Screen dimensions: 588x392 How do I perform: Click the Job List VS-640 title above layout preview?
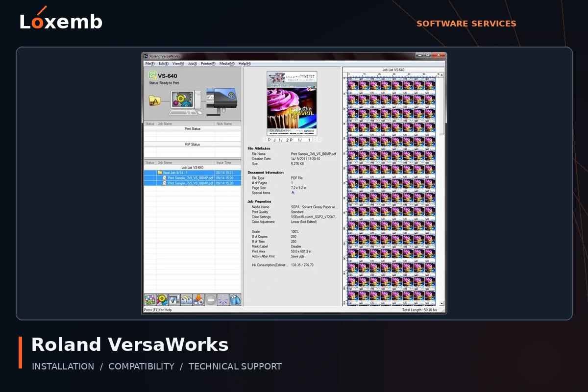click(x=393, y=70)
